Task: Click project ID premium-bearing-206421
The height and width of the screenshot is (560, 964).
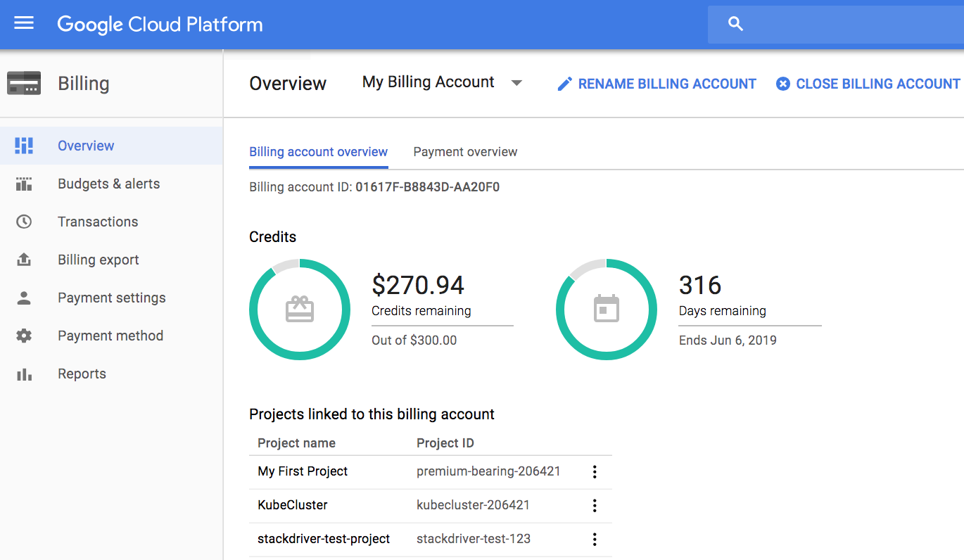Action: pyautogui.click(x=488, y=471)
